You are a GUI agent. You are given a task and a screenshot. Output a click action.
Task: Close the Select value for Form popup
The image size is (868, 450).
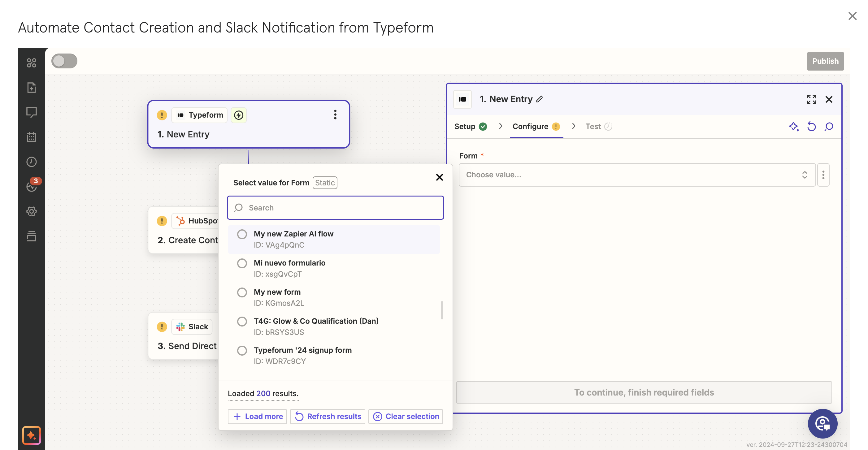[439, 177]
